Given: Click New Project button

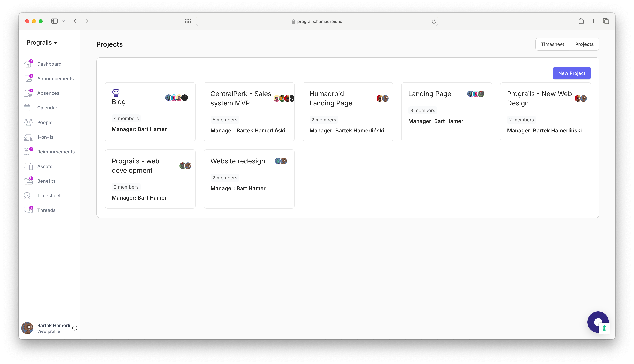Looking at the screenshot, I should click(x=572, y=73).
